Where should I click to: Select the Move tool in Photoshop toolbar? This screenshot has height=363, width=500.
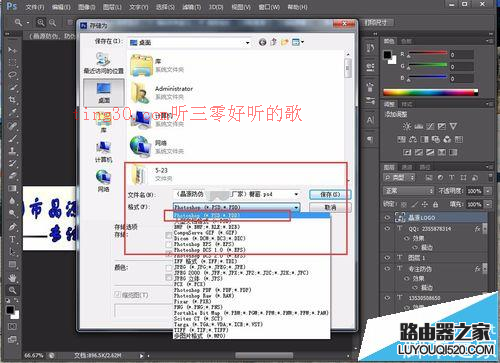pos(12,50)
